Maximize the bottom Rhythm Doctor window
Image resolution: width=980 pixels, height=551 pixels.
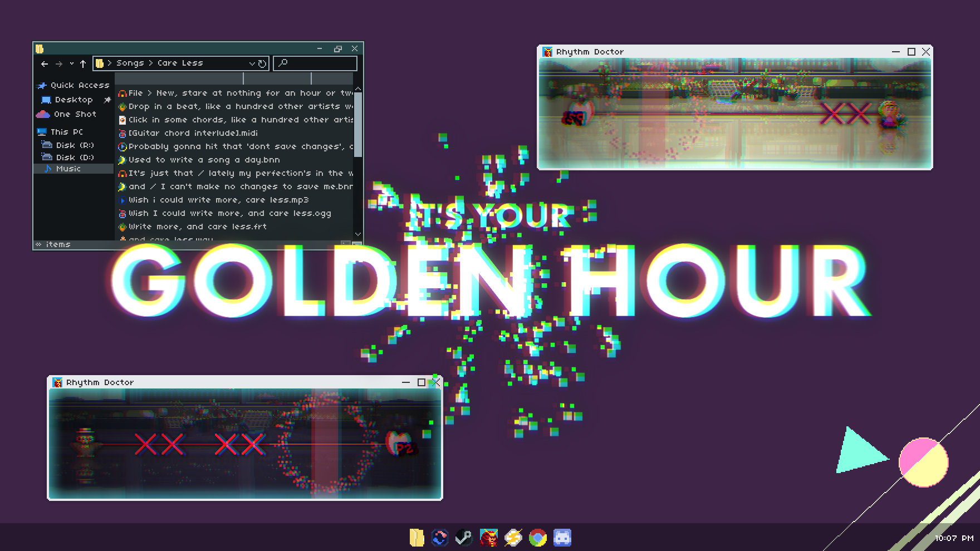point(422,382)
